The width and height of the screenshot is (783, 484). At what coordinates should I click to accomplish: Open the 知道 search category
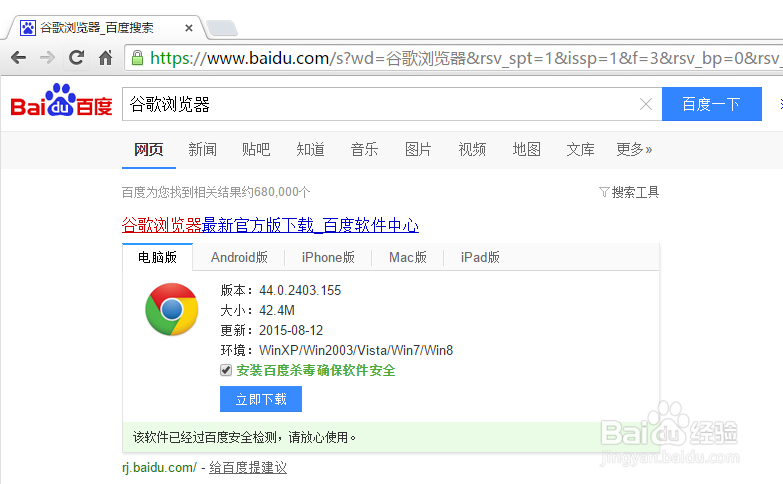tap(310, 149)
